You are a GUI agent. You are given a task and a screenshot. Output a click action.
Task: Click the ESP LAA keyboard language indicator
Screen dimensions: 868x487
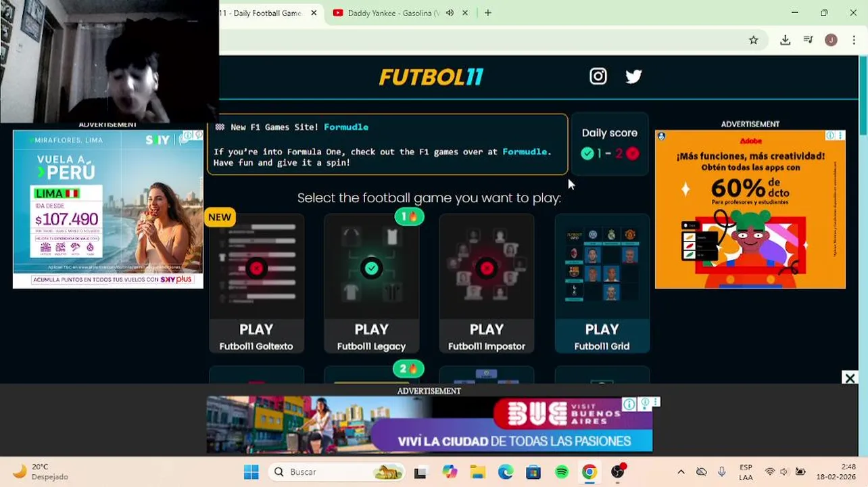(746, 472)
